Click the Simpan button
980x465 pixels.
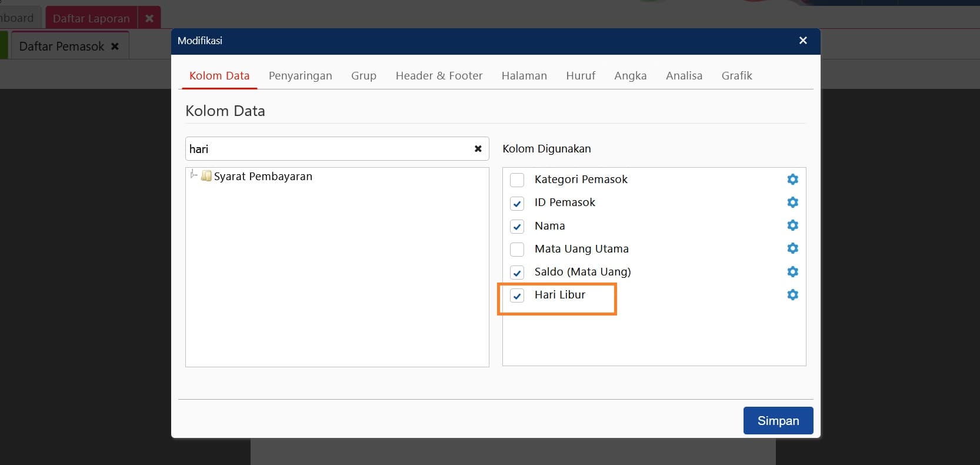coord(778,420)
